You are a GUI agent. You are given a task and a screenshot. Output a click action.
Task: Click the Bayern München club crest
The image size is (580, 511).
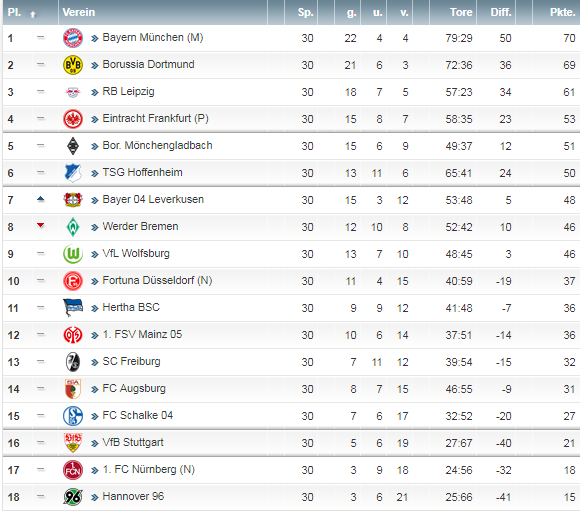coord(73,38)
